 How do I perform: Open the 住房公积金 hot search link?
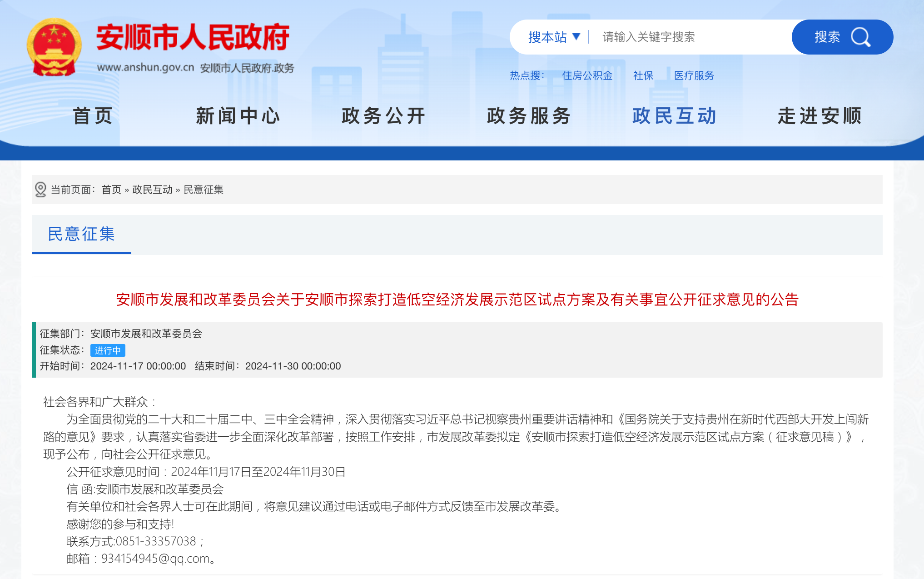coord(587,75)
